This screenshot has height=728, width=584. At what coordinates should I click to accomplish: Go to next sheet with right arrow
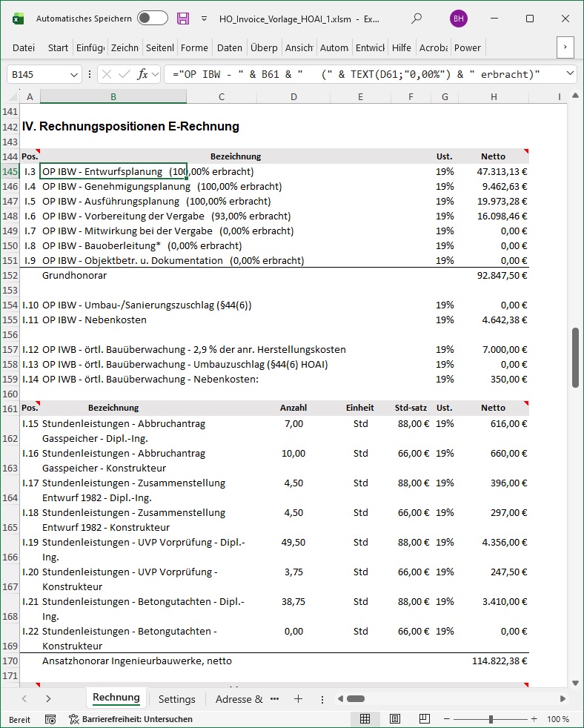pos(48,698)
